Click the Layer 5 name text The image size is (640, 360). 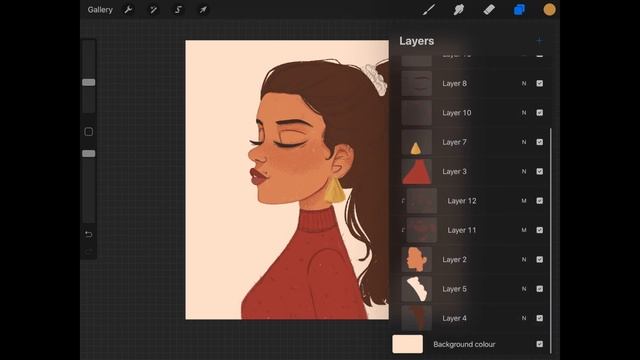click(454, 289)
